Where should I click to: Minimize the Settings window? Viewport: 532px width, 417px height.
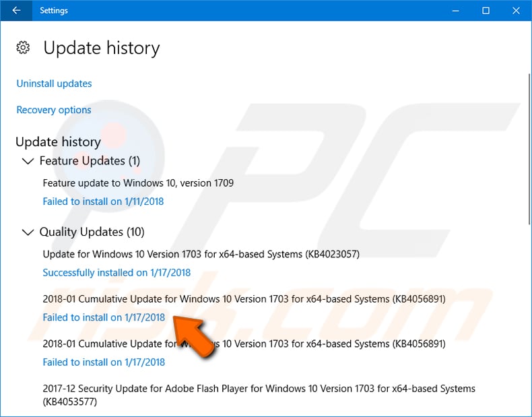click(x=455, y=11)
